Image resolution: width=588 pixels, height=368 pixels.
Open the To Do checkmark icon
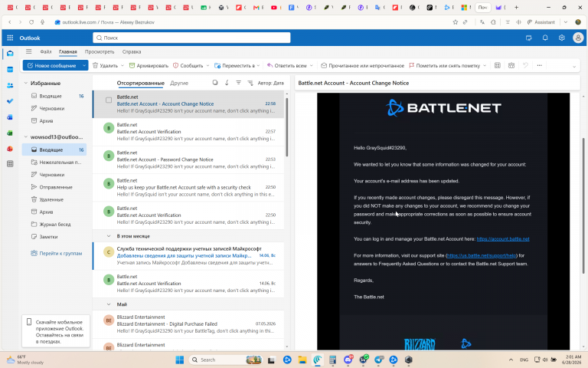click(10, 101)
